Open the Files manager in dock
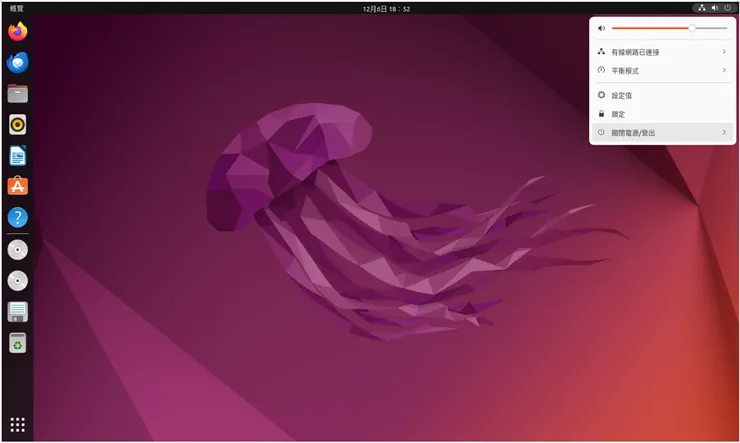This screenshot has height=443, width=740. [17, 94]
